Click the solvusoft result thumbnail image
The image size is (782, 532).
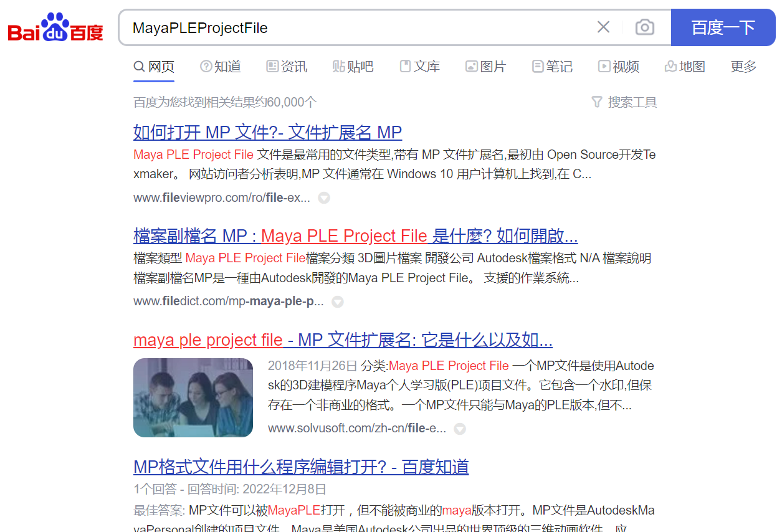(x=193, y=397)
